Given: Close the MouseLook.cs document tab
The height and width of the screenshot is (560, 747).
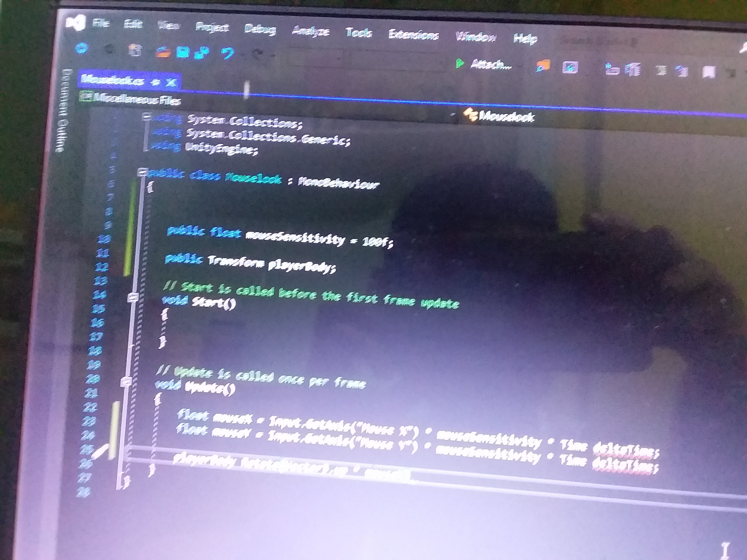Looking at the screenshot, I should point(172,83).
